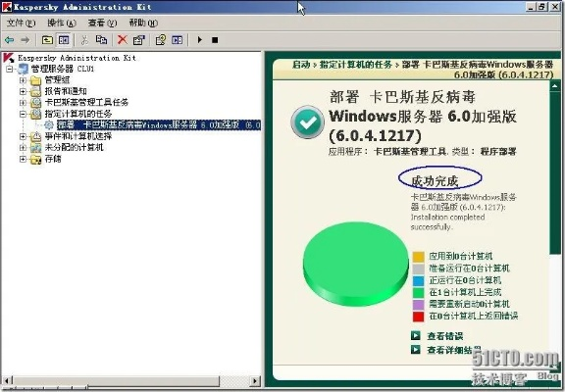The width and height of the screenshot is (565, 392).
Task: Toggle the show/hide console tree icon
Action: (64, 40)
